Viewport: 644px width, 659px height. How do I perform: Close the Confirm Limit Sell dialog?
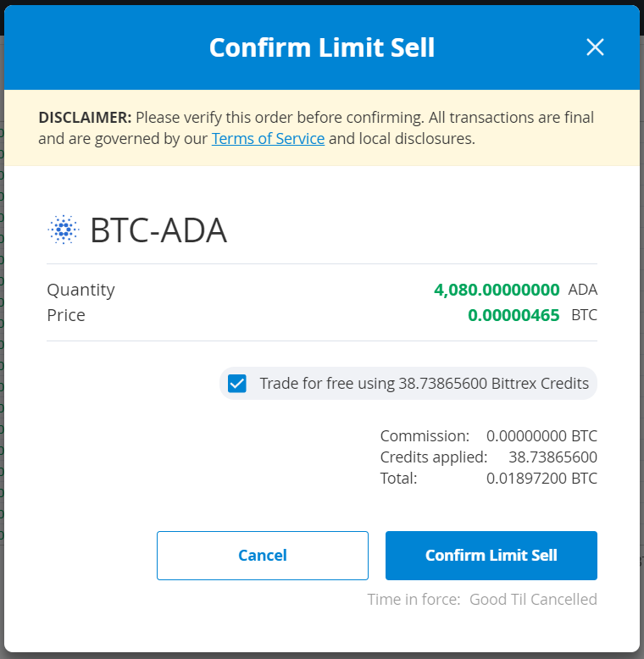(x=595, y=47)
